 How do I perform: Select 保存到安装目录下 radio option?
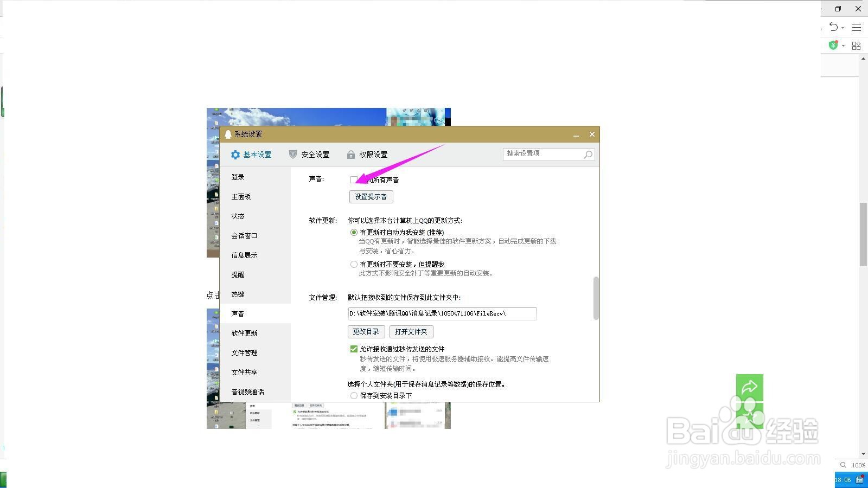(x=354, y=395)
